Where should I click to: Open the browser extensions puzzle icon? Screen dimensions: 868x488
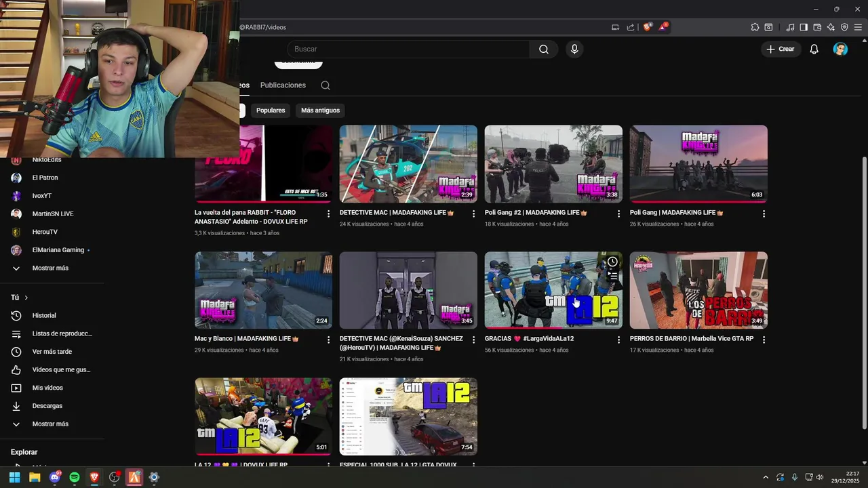(755, 27)
